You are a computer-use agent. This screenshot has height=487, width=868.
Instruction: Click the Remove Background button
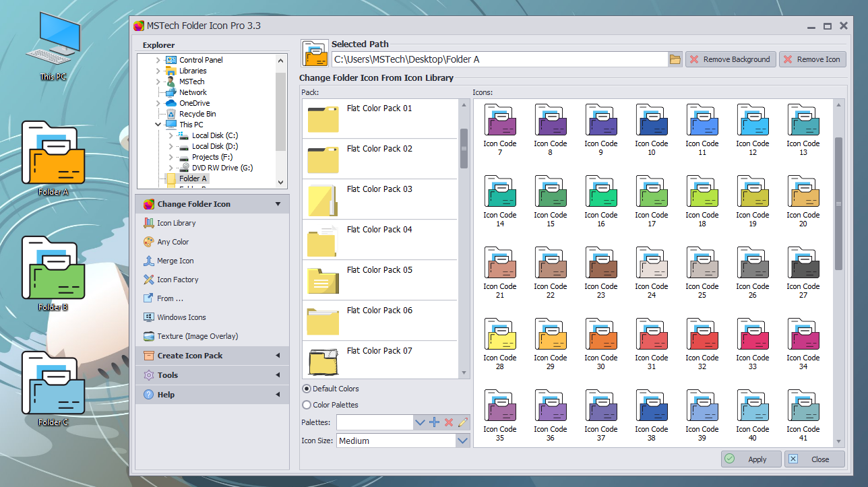coord(730,59)
